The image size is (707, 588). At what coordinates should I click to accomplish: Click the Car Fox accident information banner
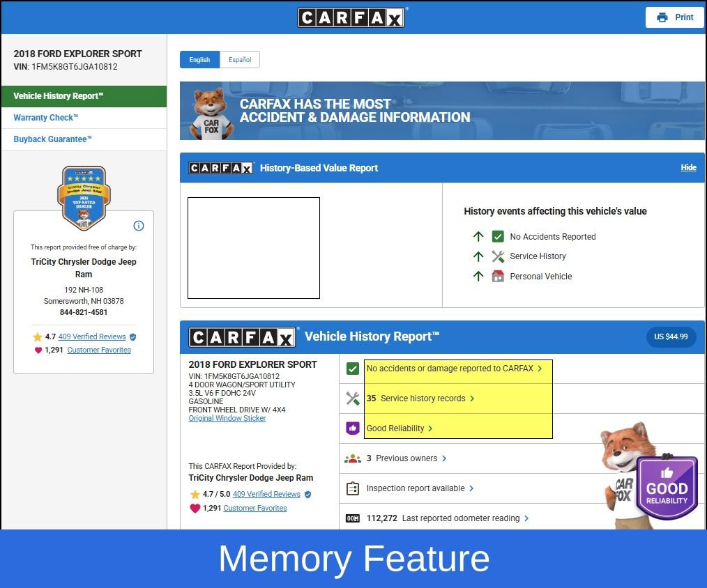pyautogui.click(x=442, y=111)
